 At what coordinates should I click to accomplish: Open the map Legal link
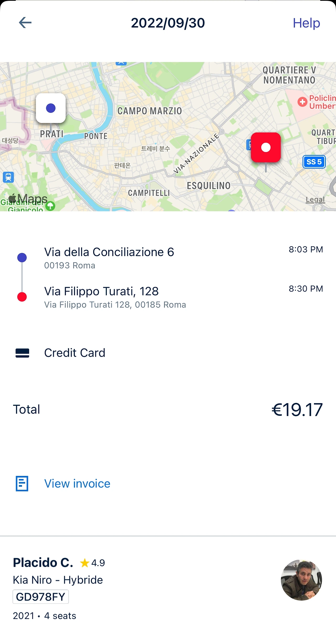315,200
